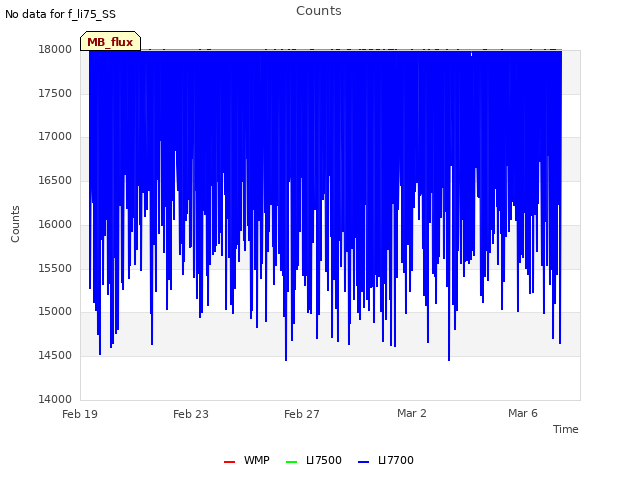Click the 'Feb 23' x-axis tick

(191, 414)
